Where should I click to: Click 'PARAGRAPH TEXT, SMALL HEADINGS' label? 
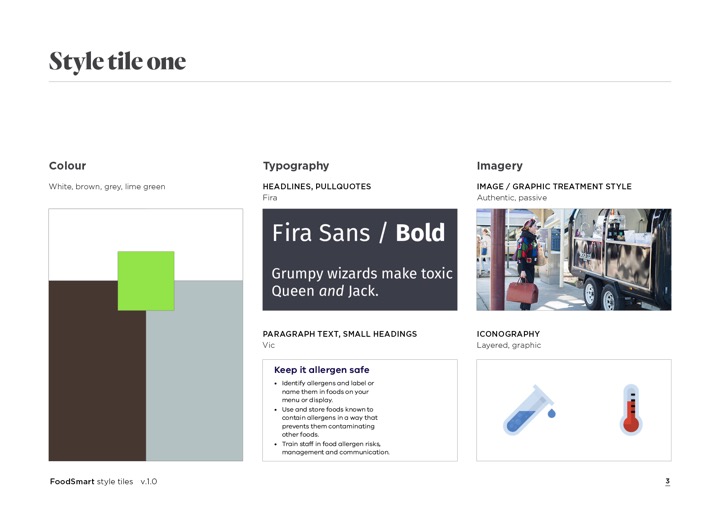[x=340, y=334]
